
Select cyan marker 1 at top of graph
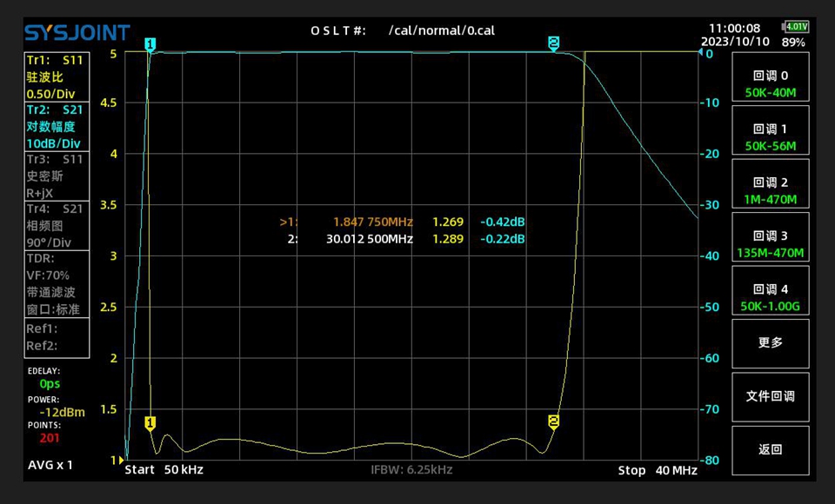tap(150, 43)
